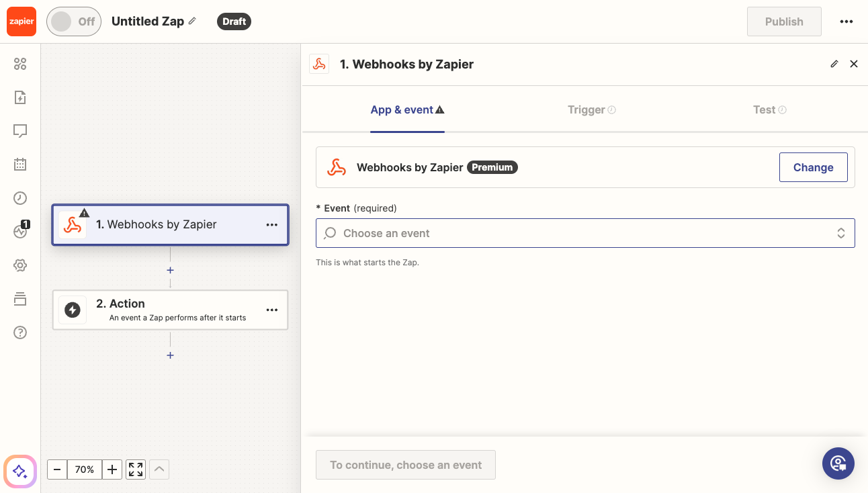This screenshot has width=868, height=493.
Task: Zoom in with the plus button
Action: coord(112,469)
